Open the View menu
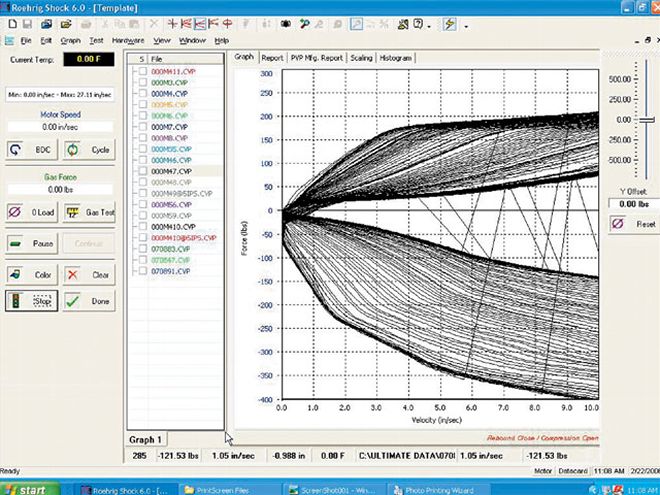The width and height of the screenshot is (660, 495). (162, 41)
